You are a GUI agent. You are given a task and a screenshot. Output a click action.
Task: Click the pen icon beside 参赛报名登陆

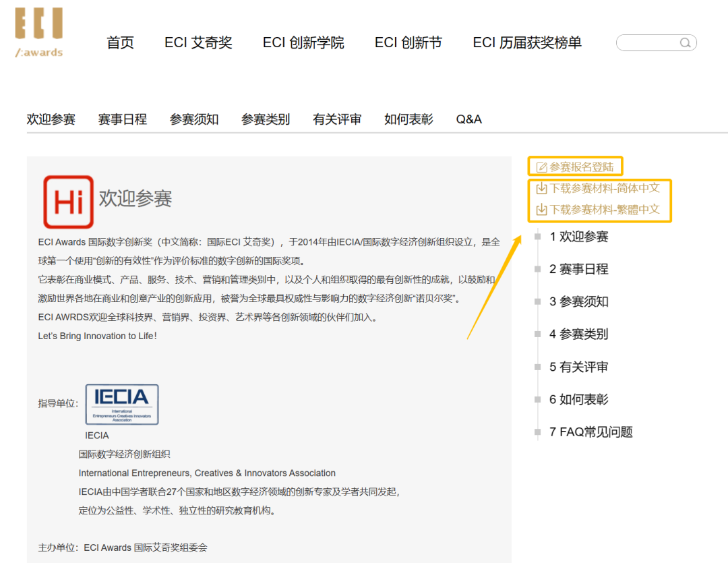point(541,166)
